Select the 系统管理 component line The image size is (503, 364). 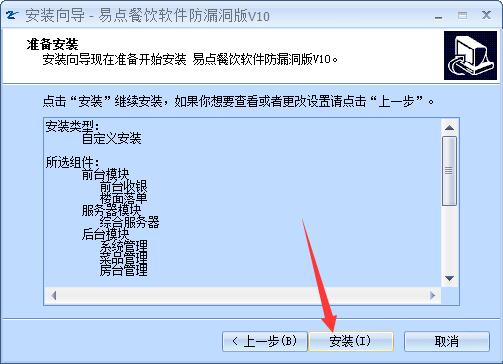click(123, 247)
